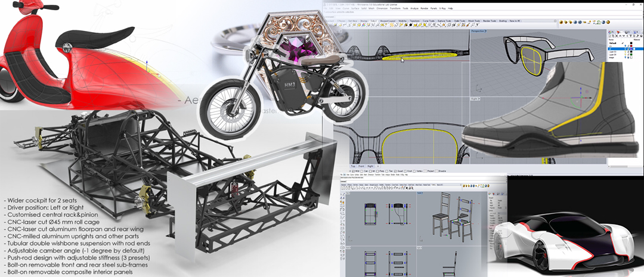Viewport: 644px width, 277px height.
Task: Open toolbar options gear beside New in V6
Action: [555, 21]
